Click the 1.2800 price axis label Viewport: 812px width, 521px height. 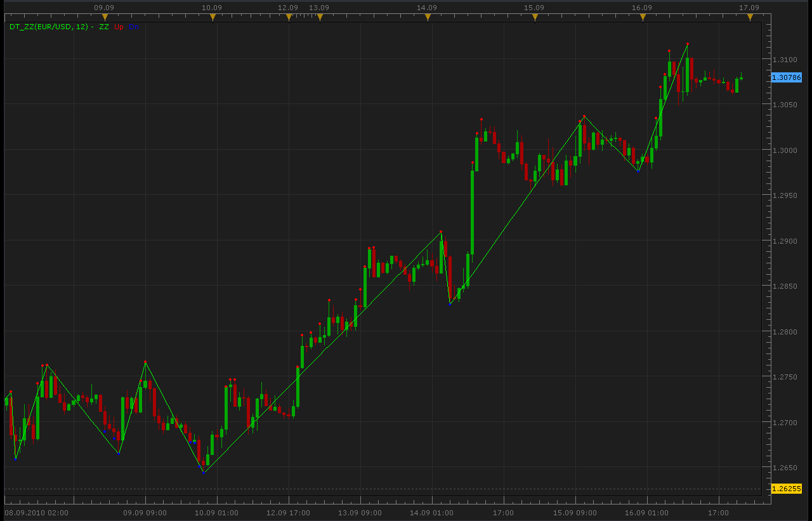point(784,332)
